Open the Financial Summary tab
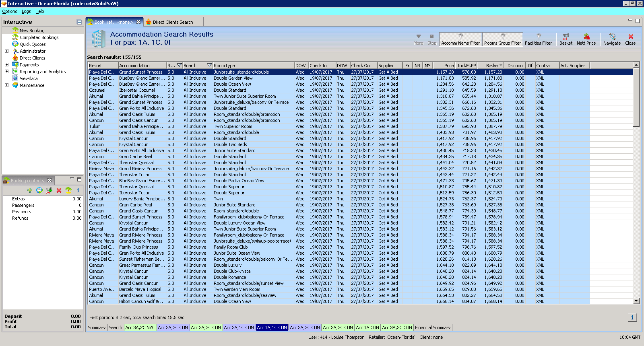The image size is (644, 346). [x=433, y=327]
